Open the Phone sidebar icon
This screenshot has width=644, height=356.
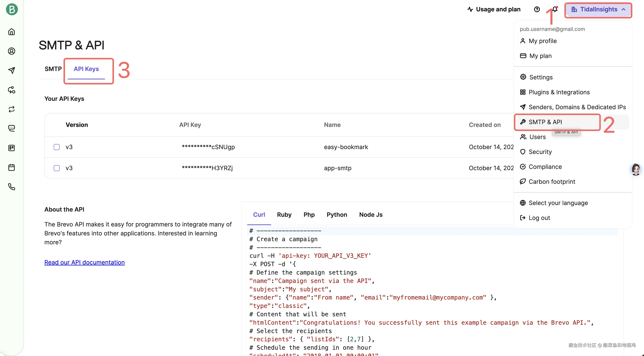coord(12,187)
